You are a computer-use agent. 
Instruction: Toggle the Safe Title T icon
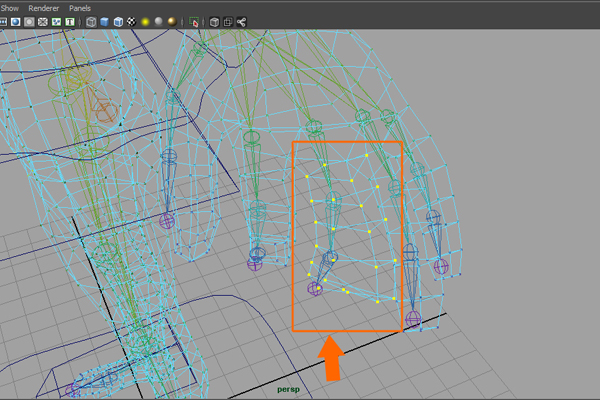click(x=70, y=22)
